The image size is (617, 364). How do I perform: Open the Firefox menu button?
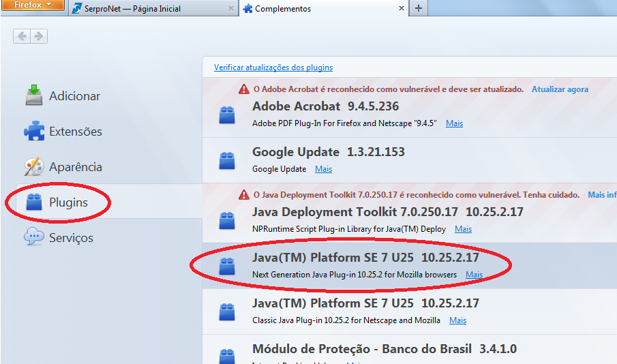32,5
